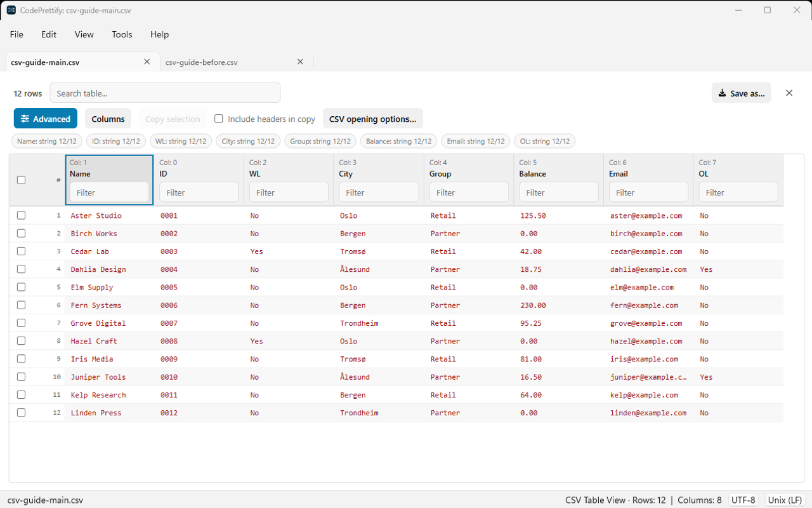
Task: Check the Elm Supply row checkbox
Action: (x=21, y=287)
